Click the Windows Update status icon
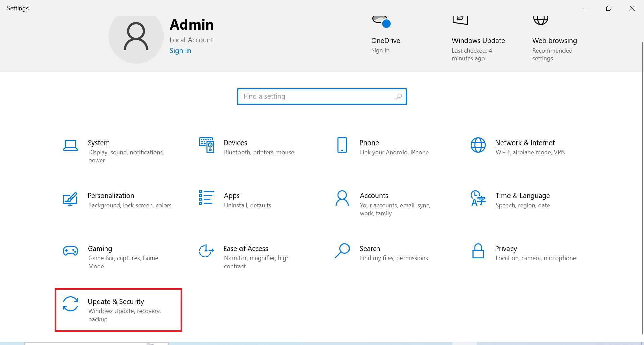Viewport: 644px width, 345px height. 460,20
